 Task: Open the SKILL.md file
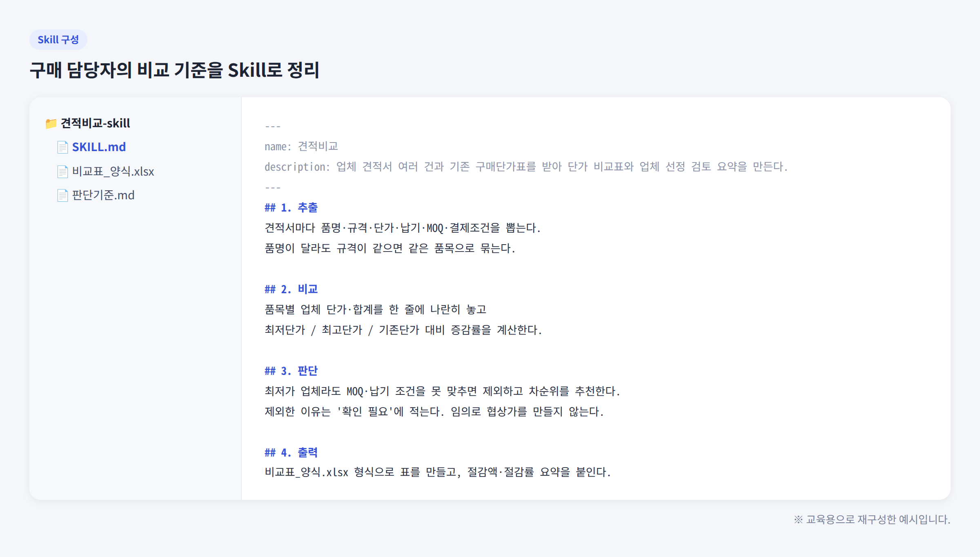[99, 147]
